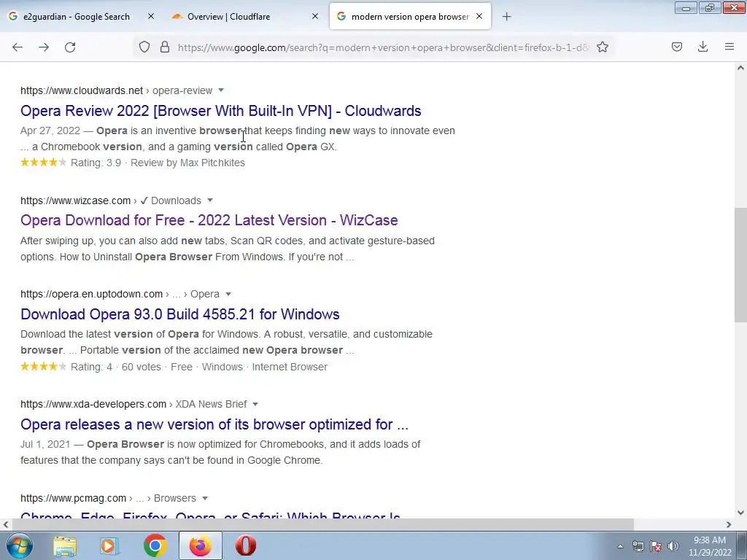The height and width of the screenshot is (560, 747).
Task: Open the tracking protection shield icon
Action: click(x=144, y=47)
